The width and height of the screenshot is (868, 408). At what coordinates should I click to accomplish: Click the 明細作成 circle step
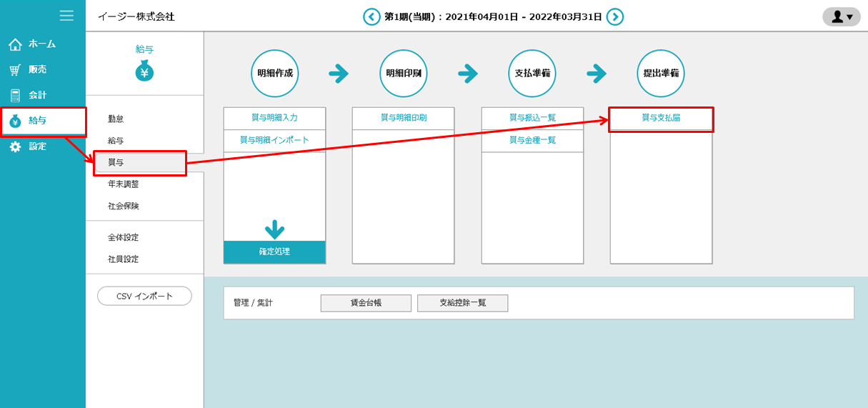[x=274, y=74]
